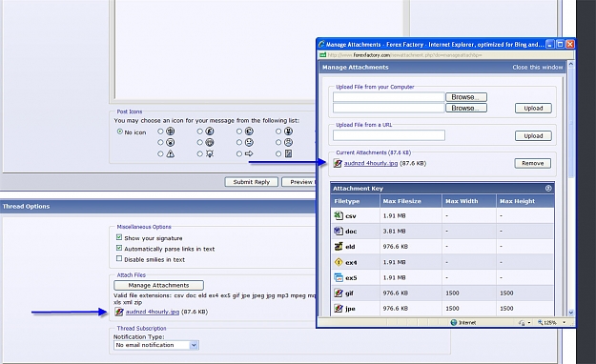Select radio button next to neutral smiley icon
The height and width of the screenshot is (364, 596).
[x=239, y=143]
